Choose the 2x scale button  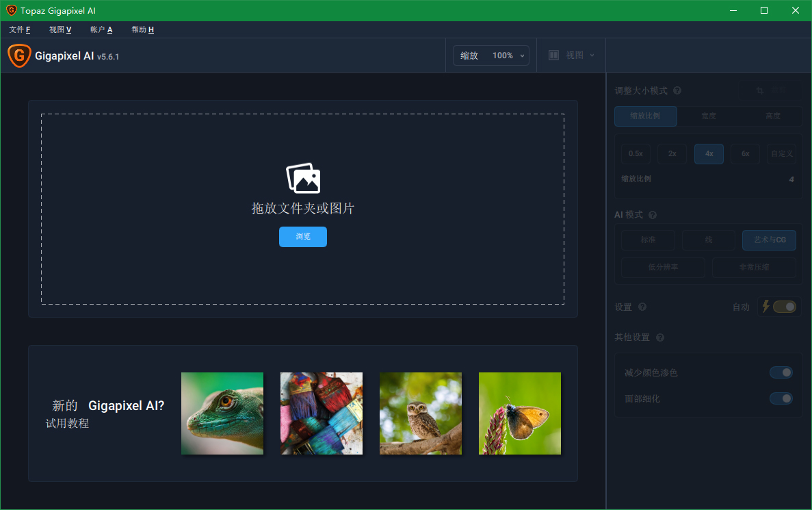point(672,154)
